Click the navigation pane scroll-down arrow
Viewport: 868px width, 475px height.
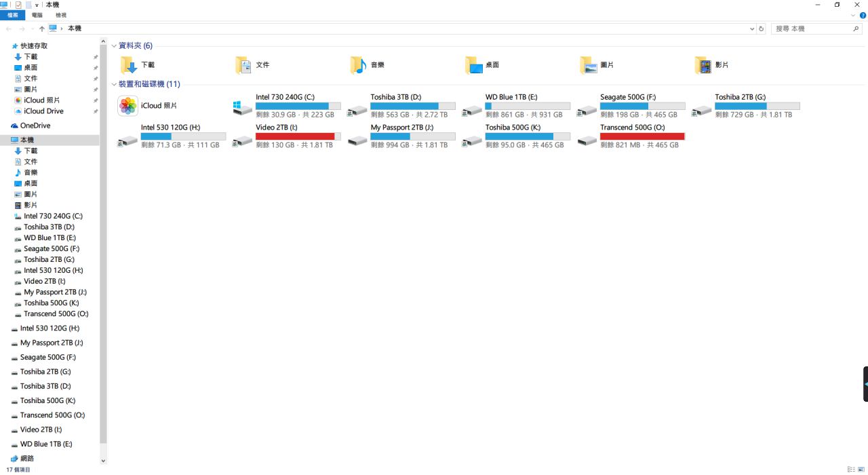(103, 461)
